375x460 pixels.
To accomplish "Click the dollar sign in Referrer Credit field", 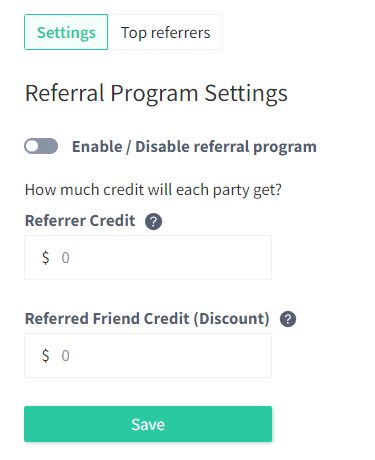I will tap(46, 258).
